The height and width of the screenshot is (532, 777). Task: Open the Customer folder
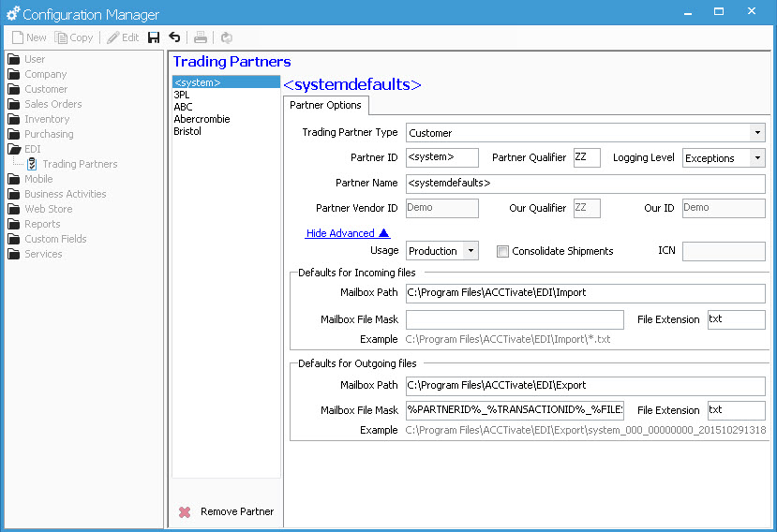[14, 89]
